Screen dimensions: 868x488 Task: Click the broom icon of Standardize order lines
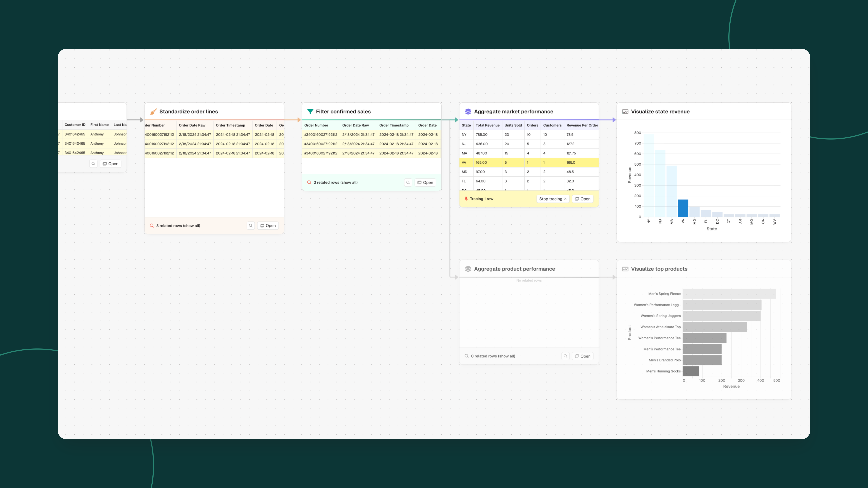(x=153, y=112)
